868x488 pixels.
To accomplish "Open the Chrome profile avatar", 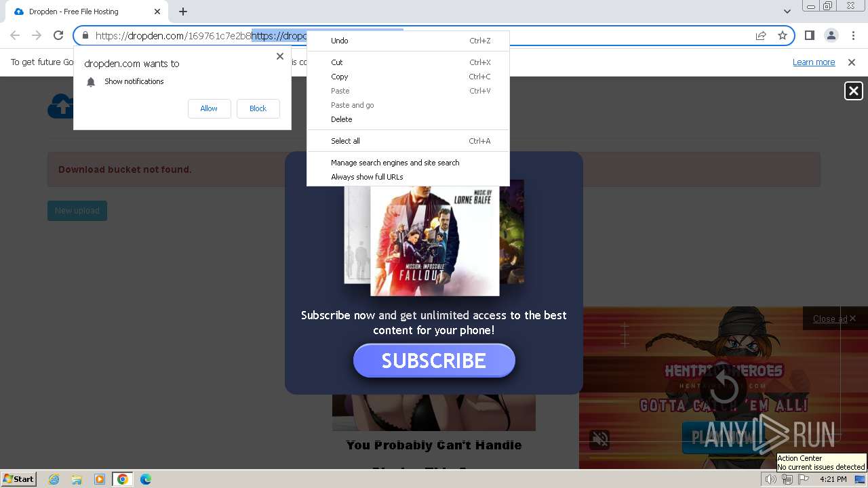I will (x=831, y=35).
